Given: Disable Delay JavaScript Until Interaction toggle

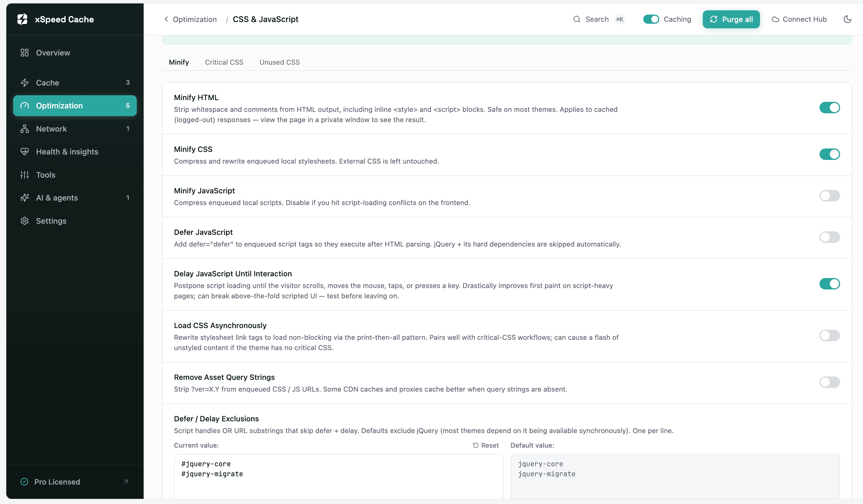Looking at the screenshot, I should (830, 284).
